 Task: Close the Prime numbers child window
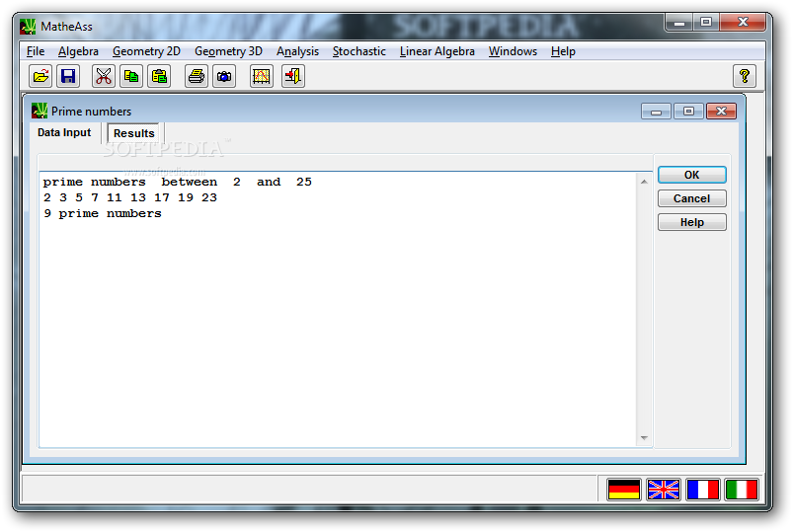[721, 112]
